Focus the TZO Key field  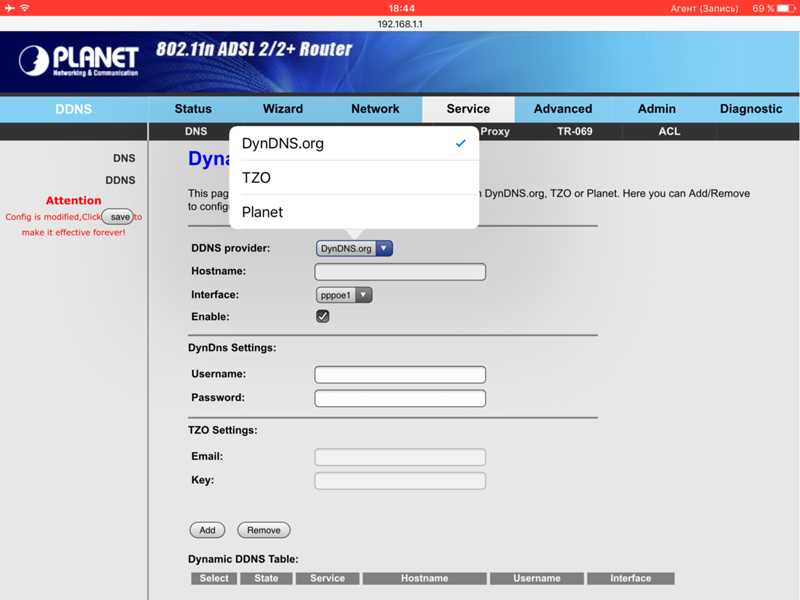tap(400, 481)
